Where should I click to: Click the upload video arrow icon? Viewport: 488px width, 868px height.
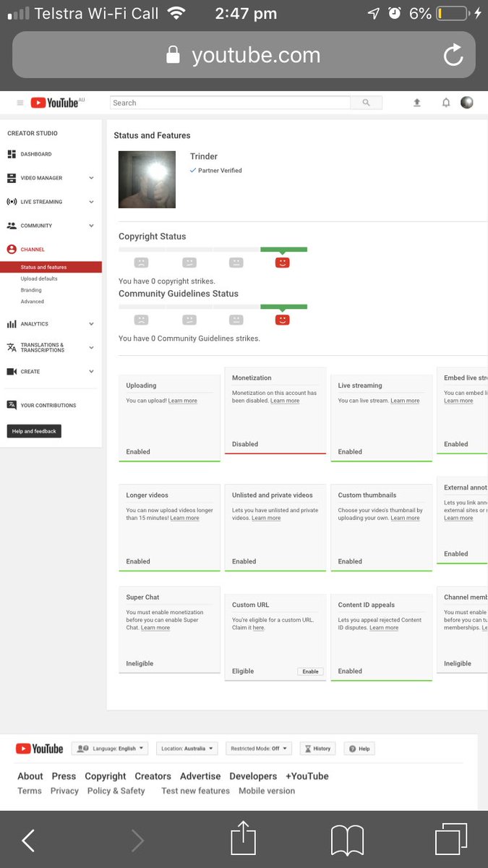417,103
